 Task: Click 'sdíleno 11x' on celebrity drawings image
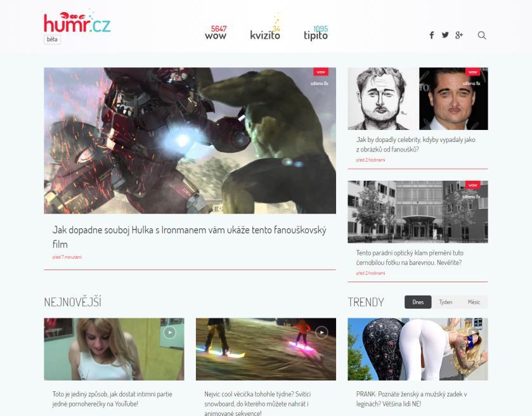pos(471,84)
